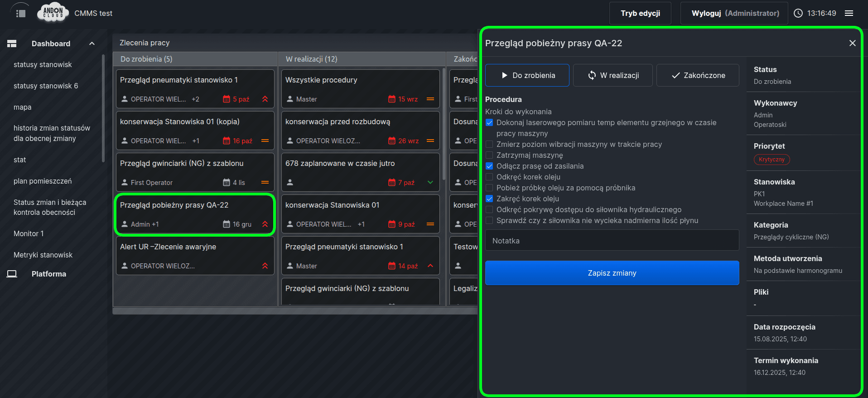Click high priority chevron on 14 paź card
The height and width of the screenshot is (398, 868).
pos(430,266)
